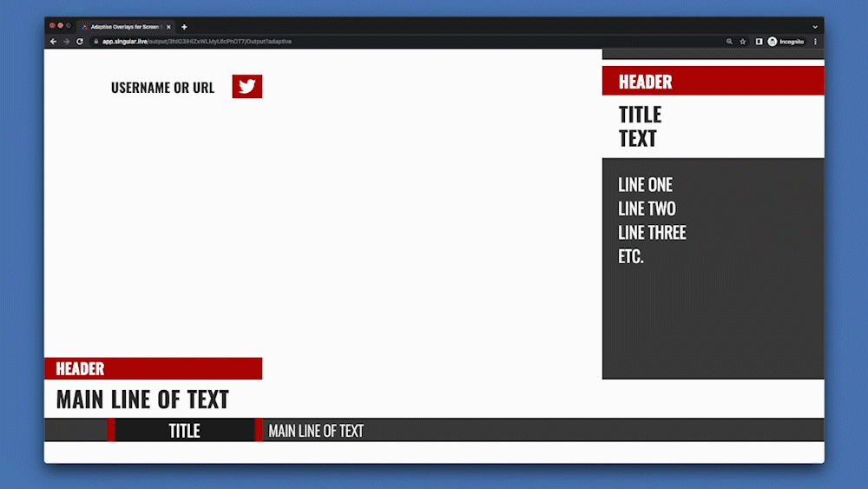Viewport: 868px width, 489px height.
Task: Click the Twitter bird icon
Action: click(x=247, y=87)
